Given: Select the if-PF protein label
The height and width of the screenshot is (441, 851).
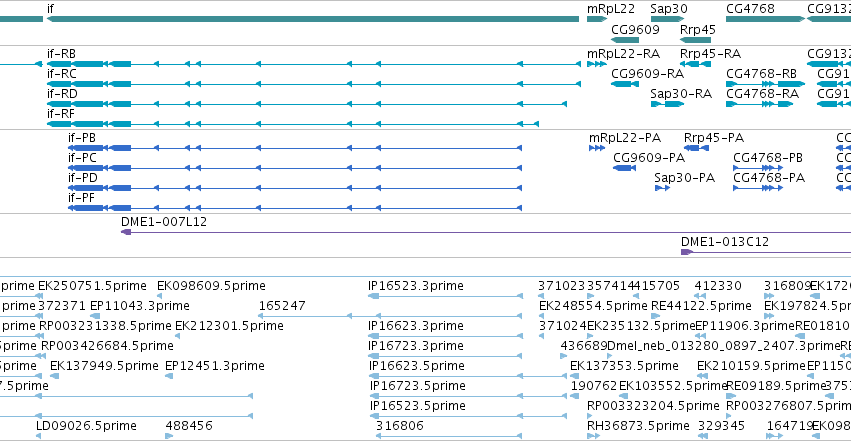Looking at the screenshot, I should (81, 198).
